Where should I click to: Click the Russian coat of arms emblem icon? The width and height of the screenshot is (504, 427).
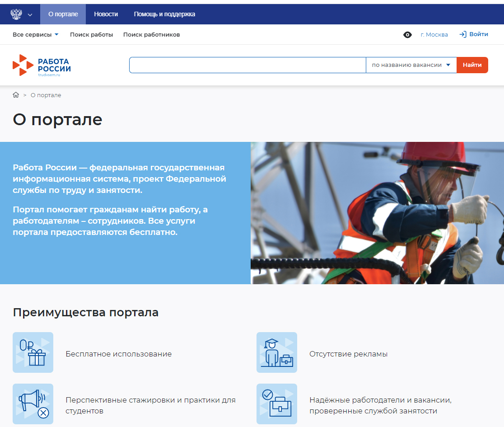click(x=16, y=14)
